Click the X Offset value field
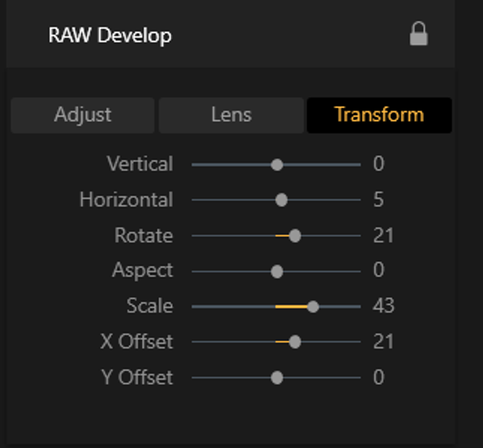 pyautogui.click(x=384, y=341)
